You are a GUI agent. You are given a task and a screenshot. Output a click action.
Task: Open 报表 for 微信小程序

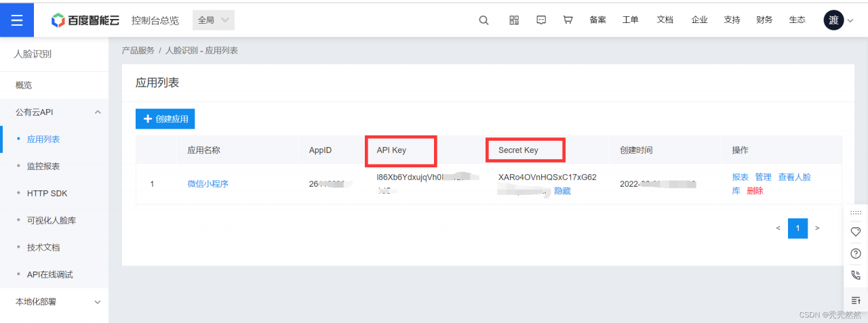(x=740, y=177)
